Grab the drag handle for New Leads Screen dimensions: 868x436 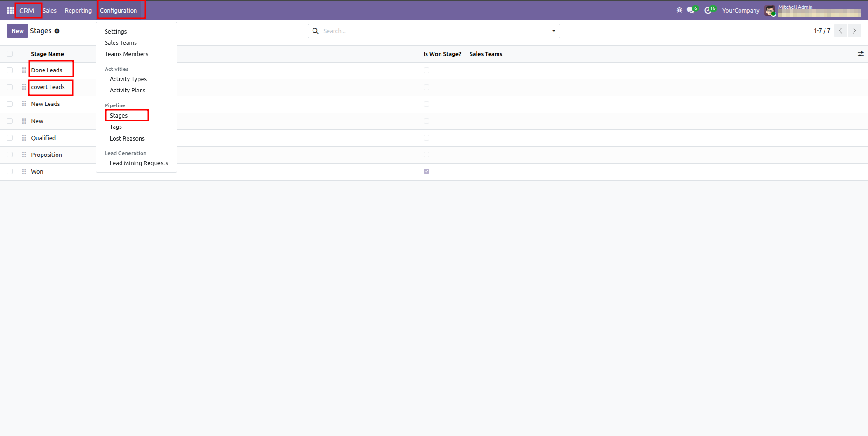24,104
